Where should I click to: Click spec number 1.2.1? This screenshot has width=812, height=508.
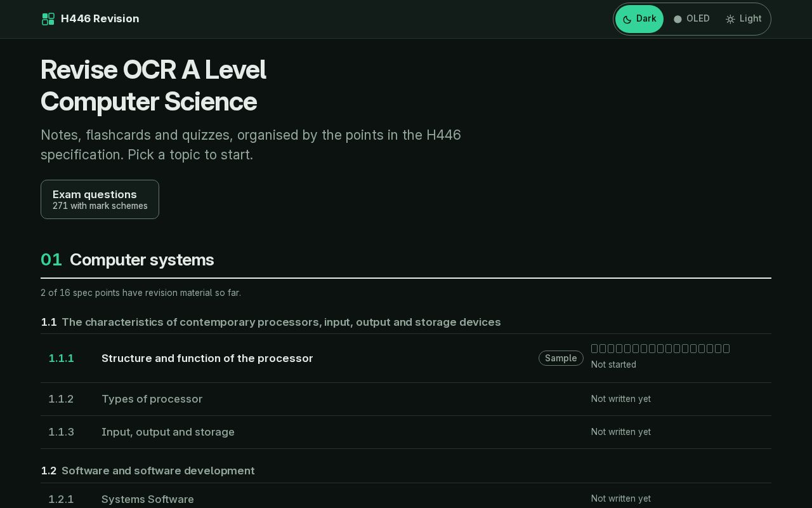(x=61, y=499)
